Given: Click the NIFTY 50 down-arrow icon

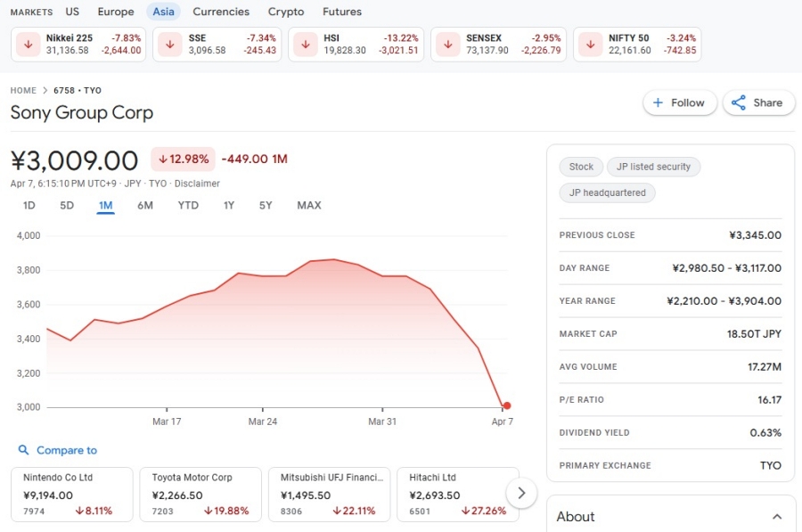Looking at the screenshot, I should click(x=590, y=45).
